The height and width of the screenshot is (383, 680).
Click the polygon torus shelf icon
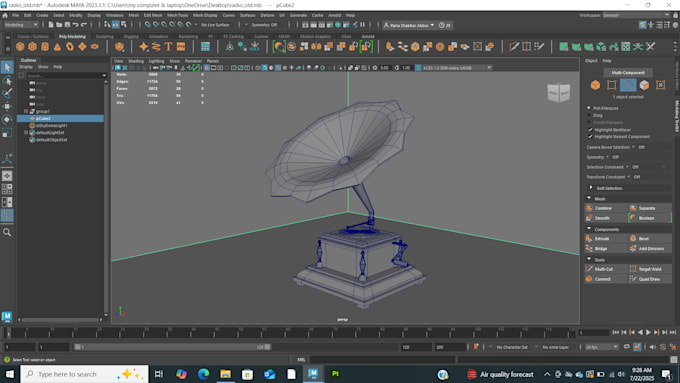click(x=70, y=46)
